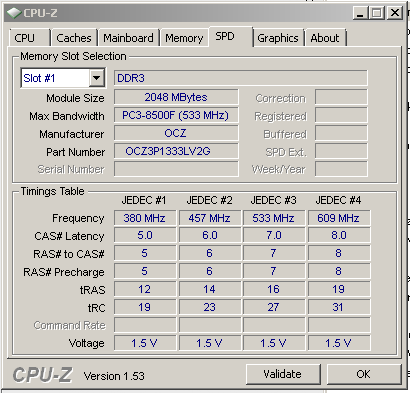Click the PC3-8500F (533 MHz) bandwidth value

tap(176, 115)
